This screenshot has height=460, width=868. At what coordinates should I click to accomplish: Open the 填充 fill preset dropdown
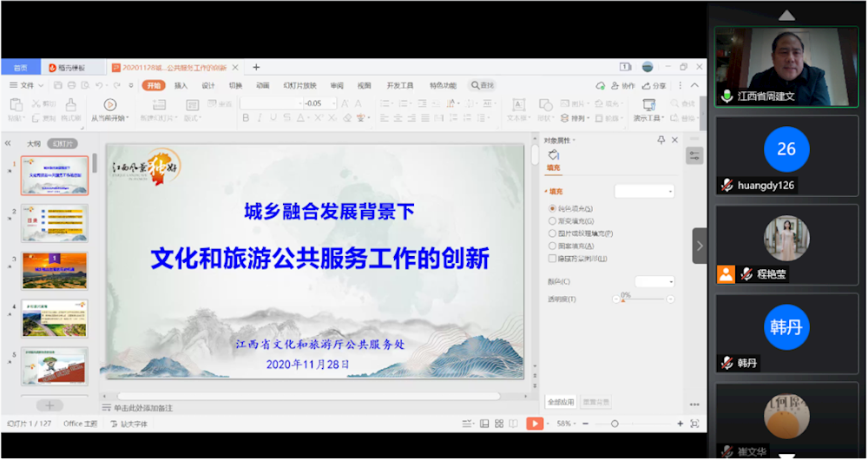[644, 191]
